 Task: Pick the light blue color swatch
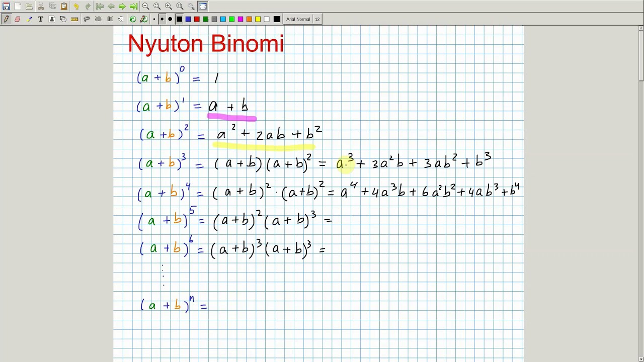click(223, 19)
